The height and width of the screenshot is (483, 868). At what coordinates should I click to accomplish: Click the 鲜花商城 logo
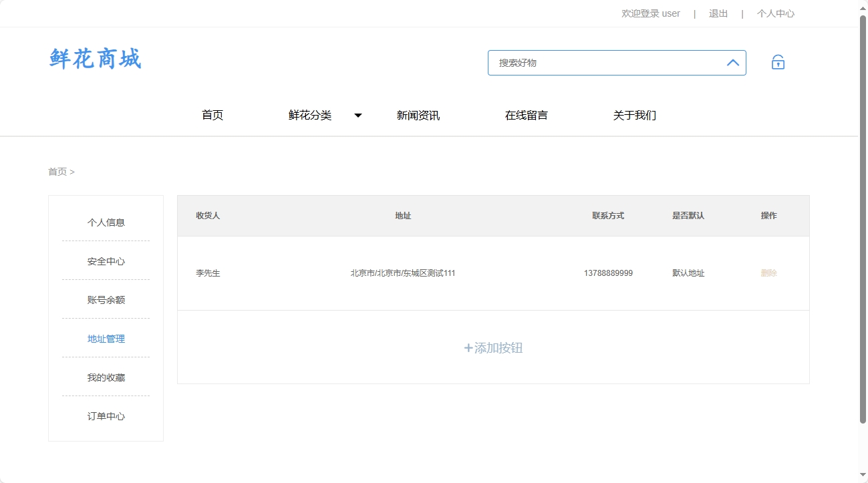94,59
